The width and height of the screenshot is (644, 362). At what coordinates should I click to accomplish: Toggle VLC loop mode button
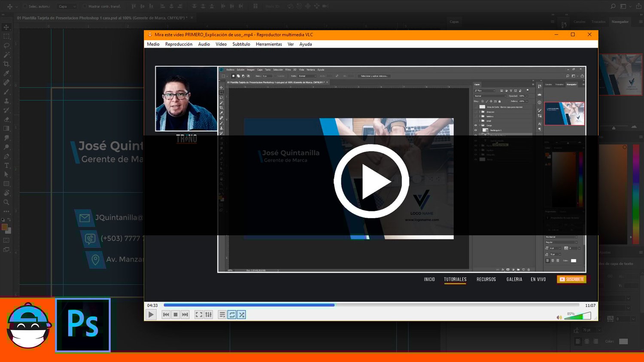click(x=232, y=315)
